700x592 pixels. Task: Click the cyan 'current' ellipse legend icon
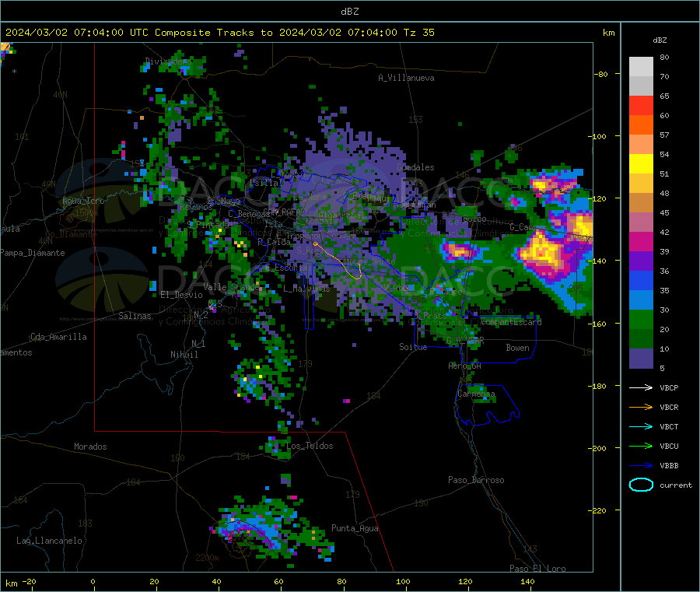tap(641, 485)
